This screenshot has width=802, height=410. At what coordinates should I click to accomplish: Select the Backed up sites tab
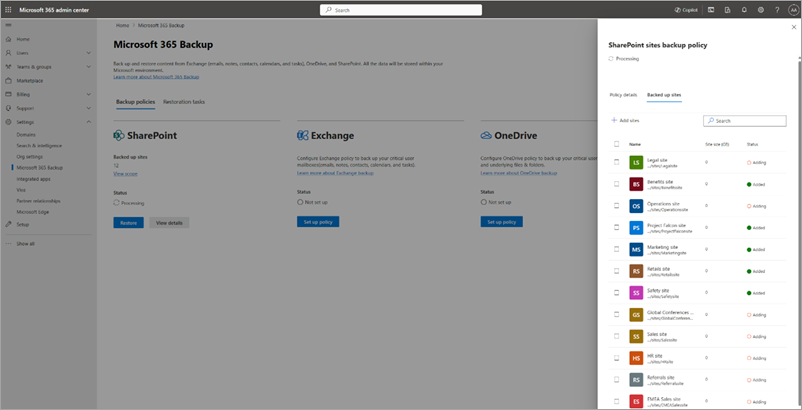664,95
